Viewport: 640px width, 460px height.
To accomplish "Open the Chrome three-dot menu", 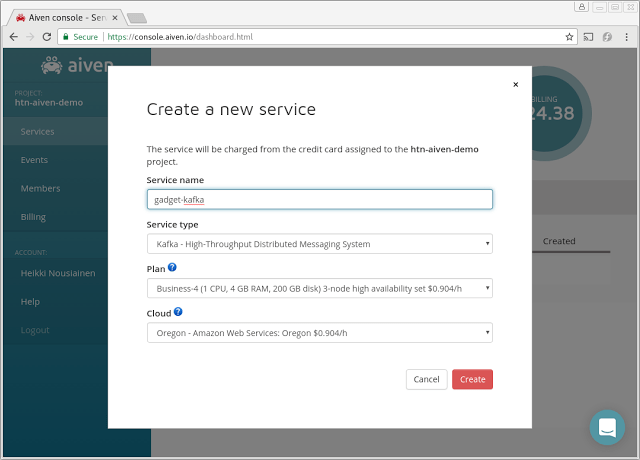I will pyautogui.click(x=627, y=37).
